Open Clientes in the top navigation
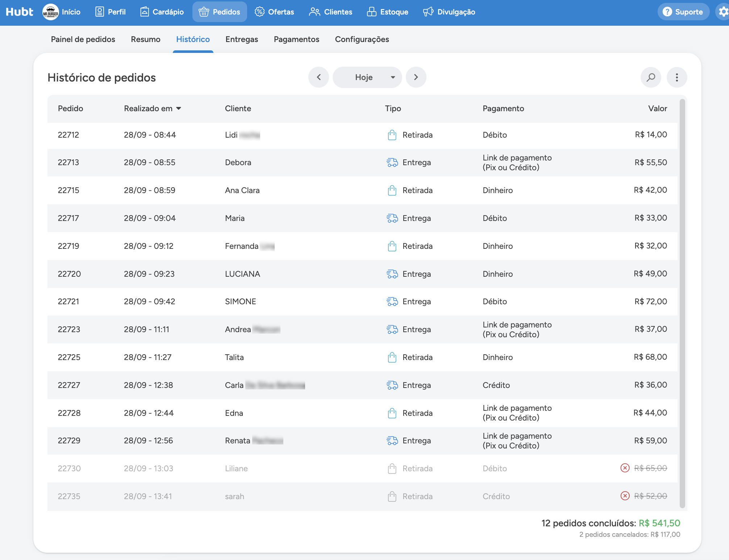Screen dimensions: 729x560 (330, 12)
